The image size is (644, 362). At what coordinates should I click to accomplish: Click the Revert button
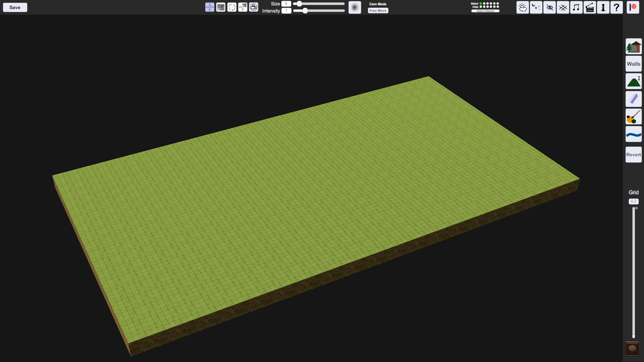coord(633,154)
